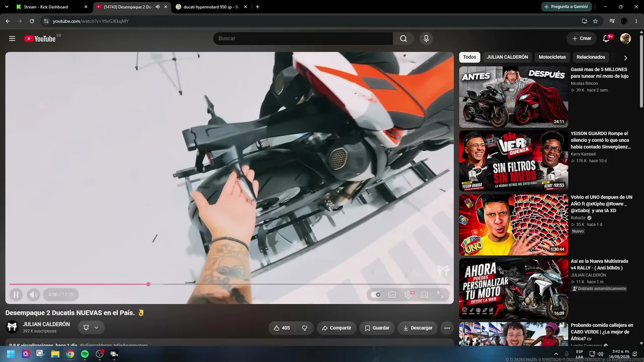644x362 pixels.
Task: Switch the player to theater mode
Action: point(424,295)
